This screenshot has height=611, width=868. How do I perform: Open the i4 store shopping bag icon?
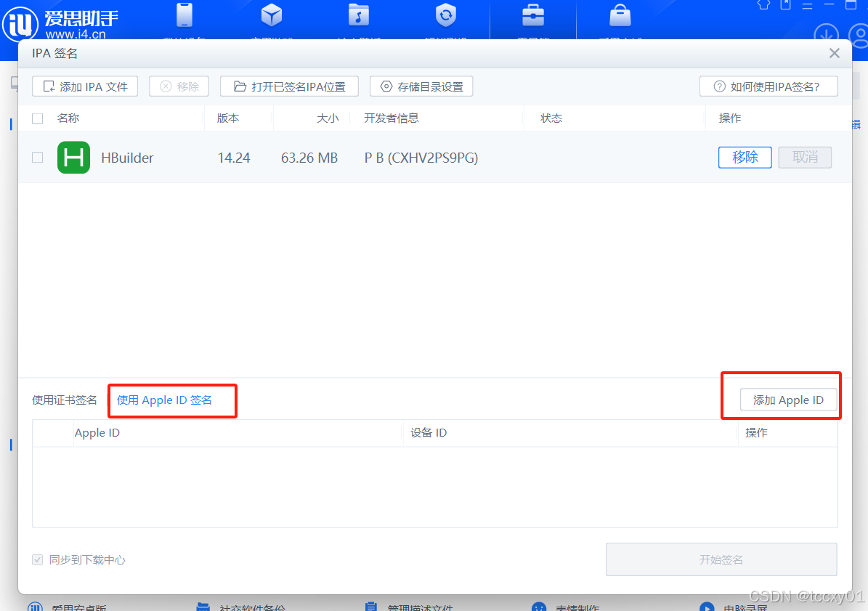point(620,15)
